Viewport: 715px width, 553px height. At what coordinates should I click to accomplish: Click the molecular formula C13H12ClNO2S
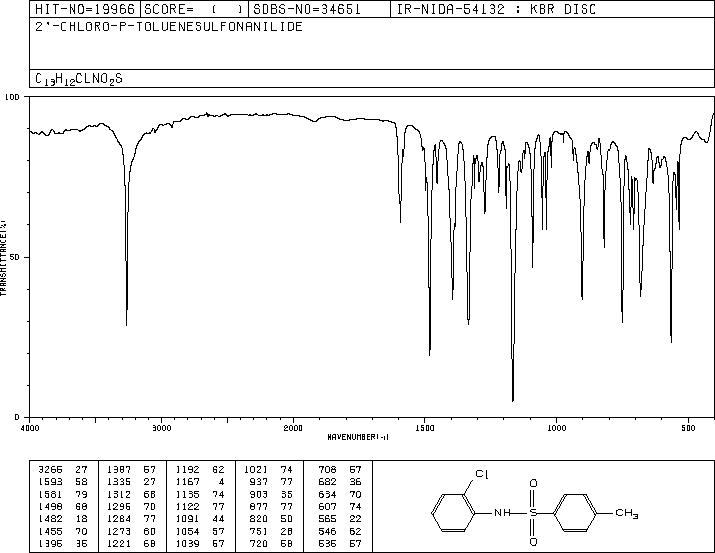[x=79, y=79]
